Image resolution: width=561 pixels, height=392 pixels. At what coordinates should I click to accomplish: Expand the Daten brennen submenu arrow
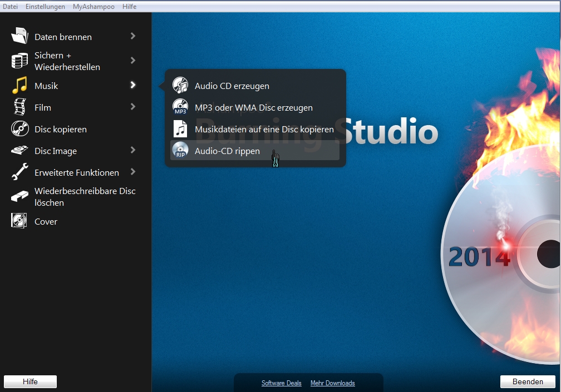point(133,36)
